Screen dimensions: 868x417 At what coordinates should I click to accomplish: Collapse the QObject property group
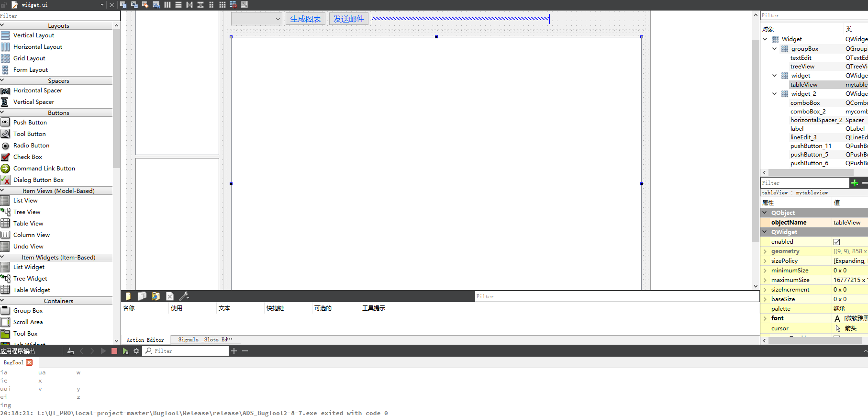click(765, 213)
